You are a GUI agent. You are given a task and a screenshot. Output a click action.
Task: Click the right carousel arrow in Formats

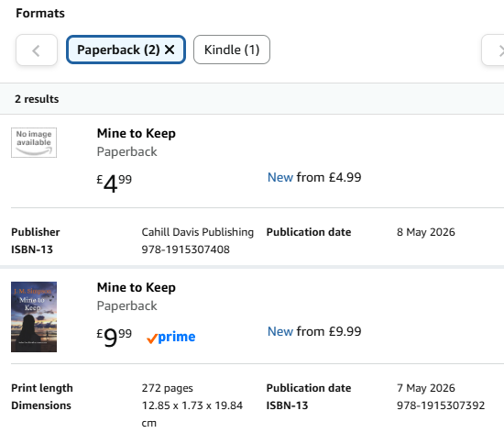point(493,50)
